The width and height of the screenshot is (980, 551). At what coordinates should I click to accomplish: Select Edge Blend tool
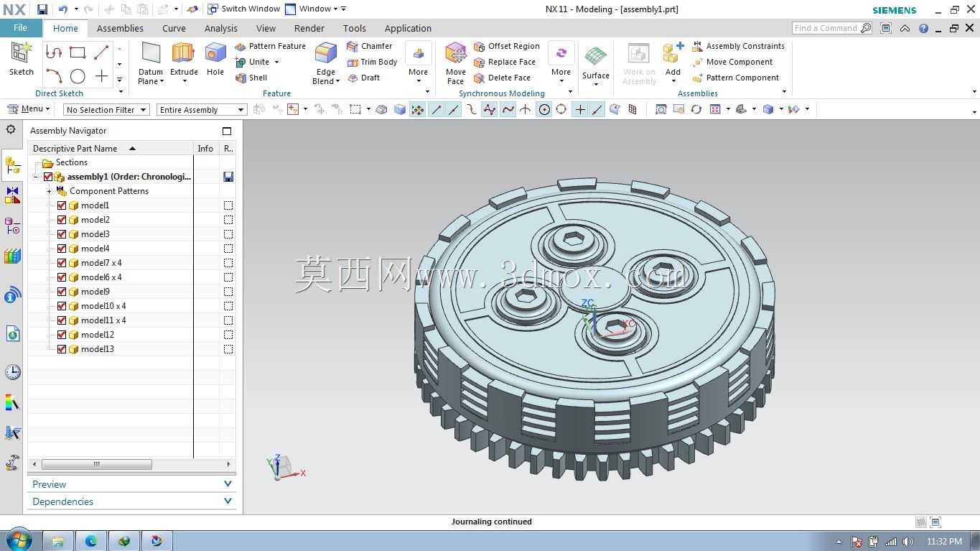coord(326,63)
